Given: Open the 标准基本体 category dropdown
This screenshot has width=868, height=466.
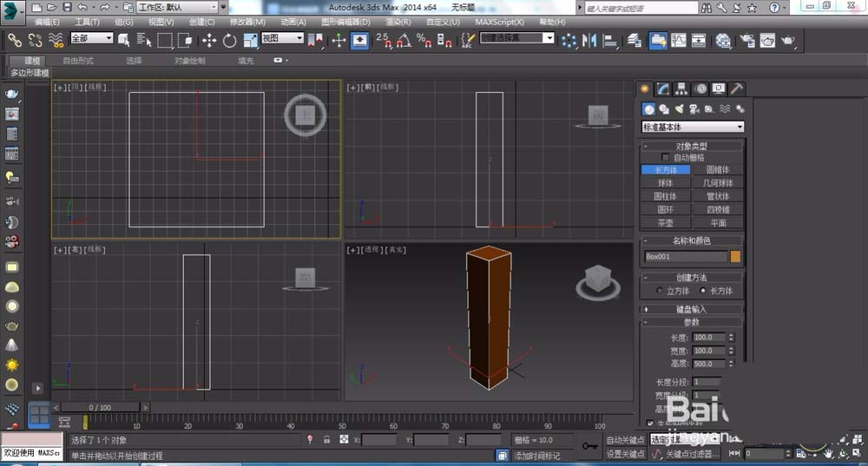Looking at the screenshot, I should click(x=692, y=127).
